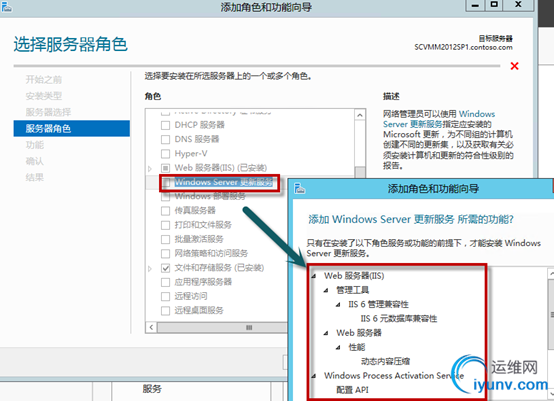Click the roles list vertical scrollbar thumb

click(x=360, y=172)
